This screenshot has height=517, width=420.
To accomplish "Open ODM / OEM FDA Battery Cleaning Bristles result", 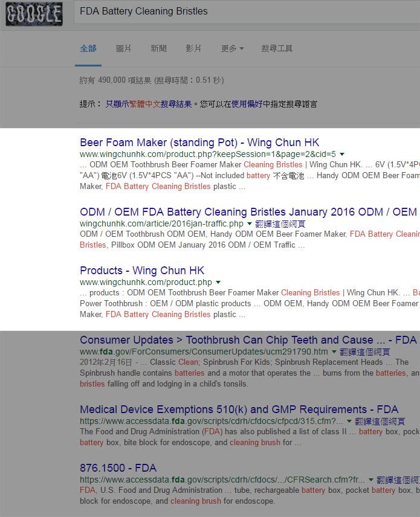I will pos(248,211).
